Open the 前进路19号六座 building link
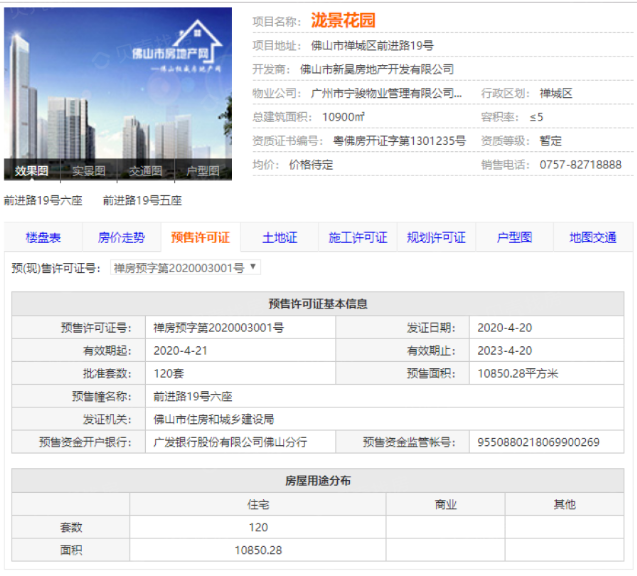 pos(43,200)
